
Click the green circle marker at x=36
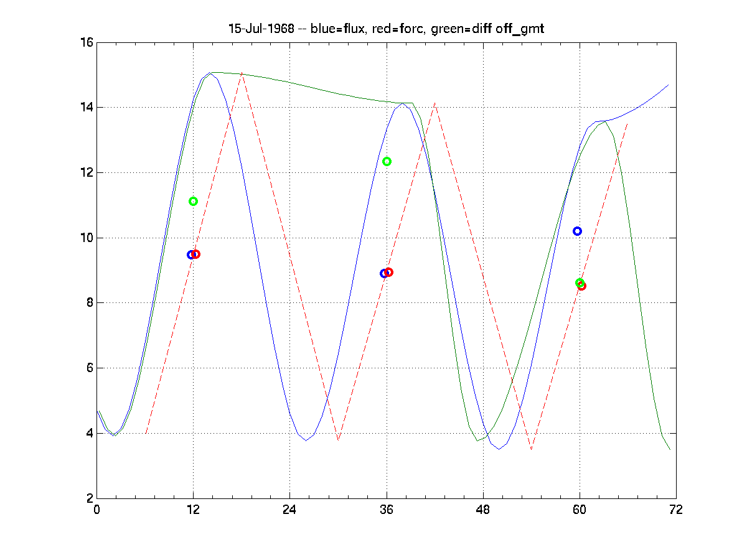(387, 161)
